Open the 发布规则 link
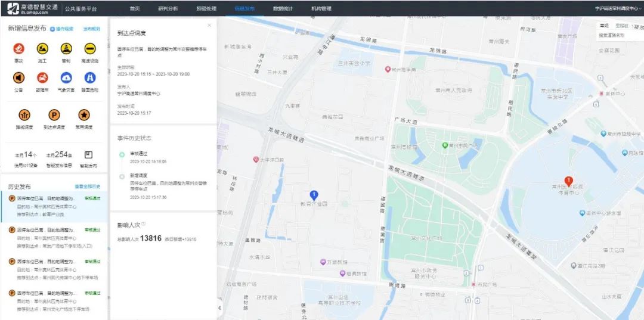 coord(91,29)
